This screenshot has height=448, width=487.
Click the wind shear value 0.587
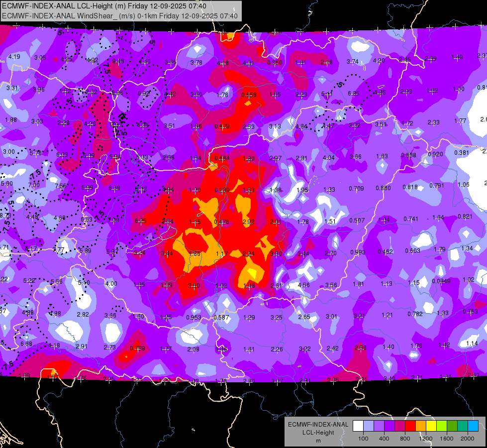coord(221,318)
